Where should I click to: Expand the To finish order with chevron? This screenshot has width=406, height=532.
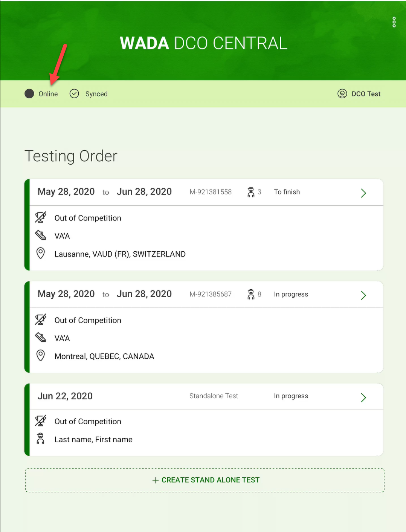click(363, 193)
